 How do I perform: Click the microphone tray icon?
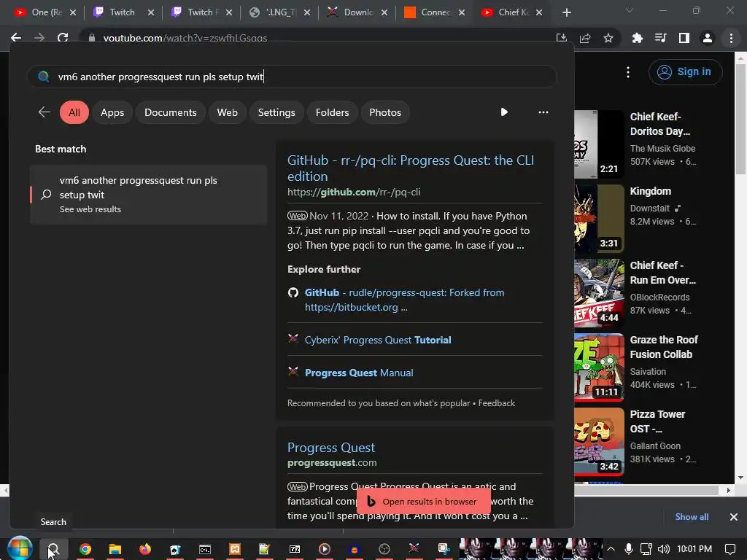click(629, 549)
